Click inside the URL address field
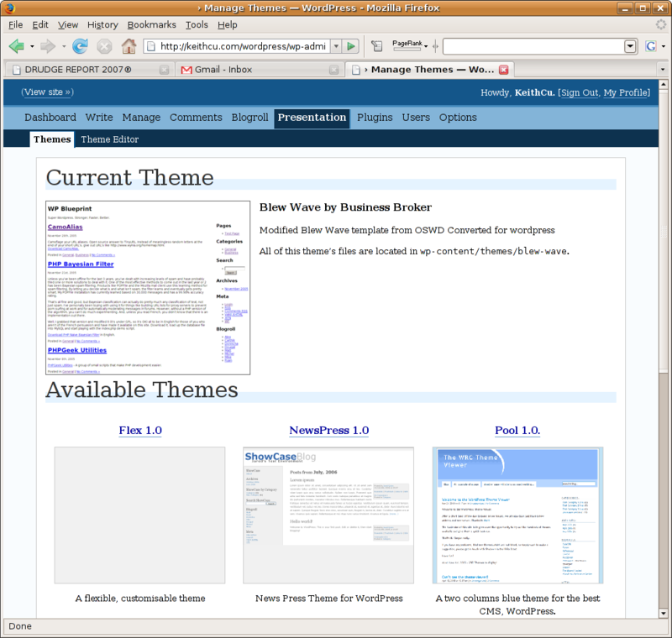Screen dimensions: 672x638 pos(243,46)
